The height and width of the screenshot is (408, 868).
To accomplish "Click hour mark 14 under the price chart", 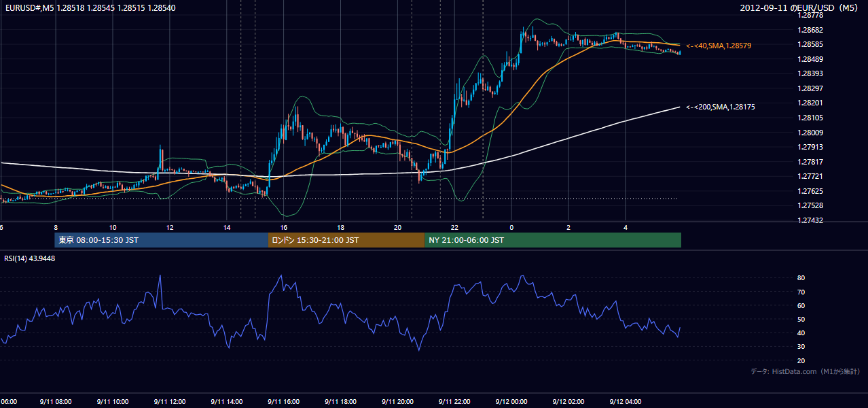I will pos(227,227).
